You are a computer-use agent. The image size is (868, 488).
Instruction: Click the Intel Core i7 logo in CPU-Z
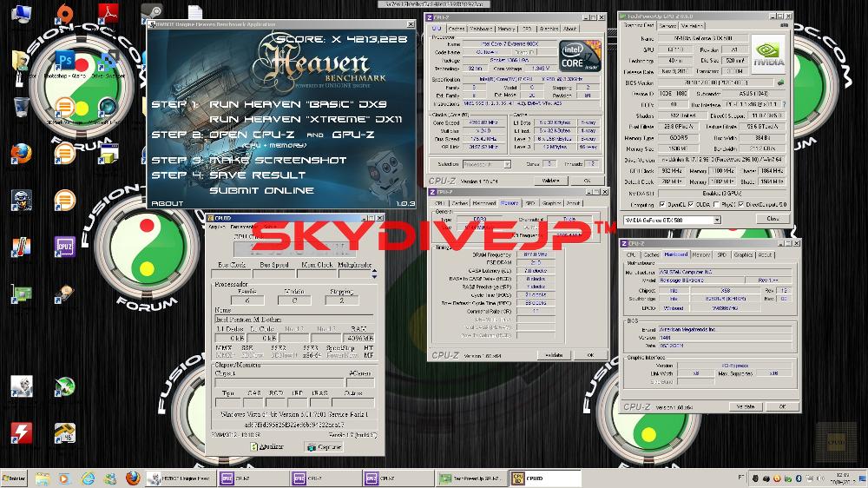coord(580,56)
